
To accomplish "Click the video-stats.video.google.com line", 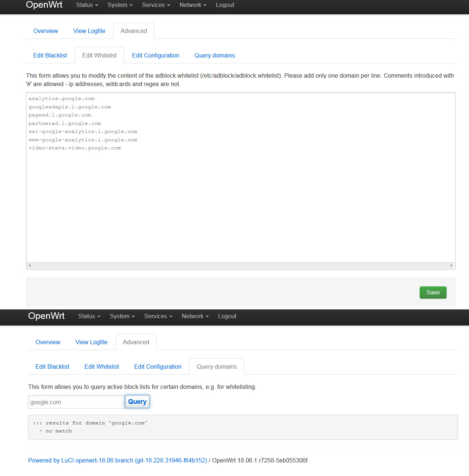I will point(75,148).
